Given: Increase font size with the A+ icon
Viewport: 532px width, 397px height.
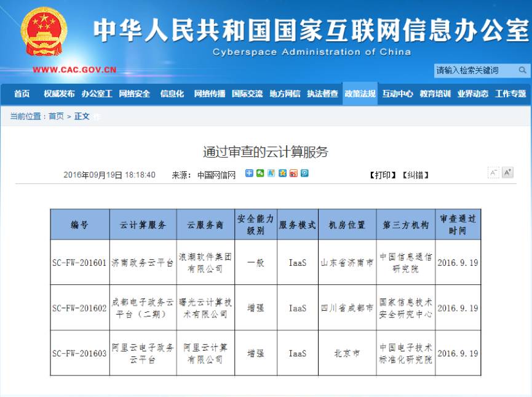Looking at the screenshot, I should (506, 173).
